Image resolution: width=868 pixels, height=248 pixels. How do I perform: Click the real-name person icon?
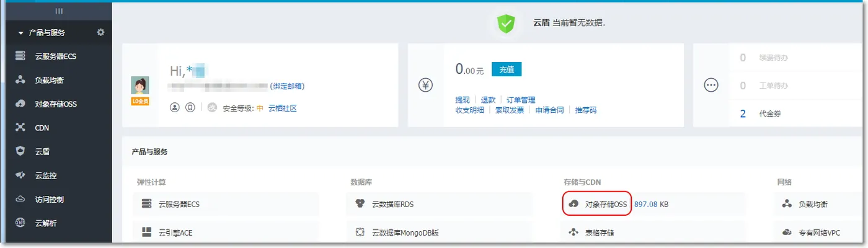tap(175, 108)
